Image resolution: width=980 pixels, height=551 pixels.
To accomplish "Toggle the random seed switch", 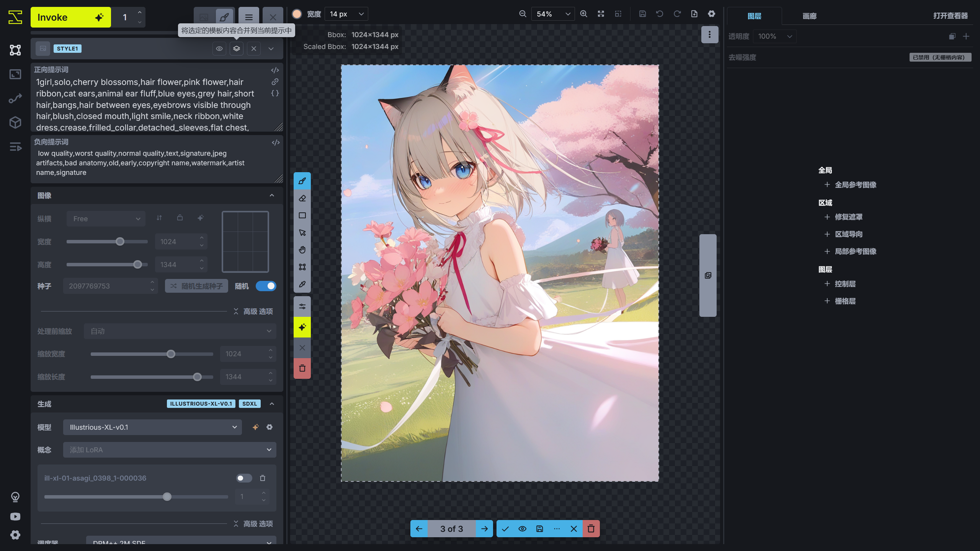I will 266,286.
